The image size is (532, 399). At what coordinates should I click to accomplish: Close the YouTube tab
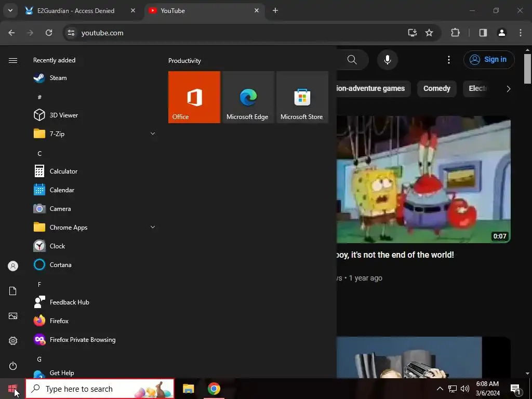[x=257, y=10]
